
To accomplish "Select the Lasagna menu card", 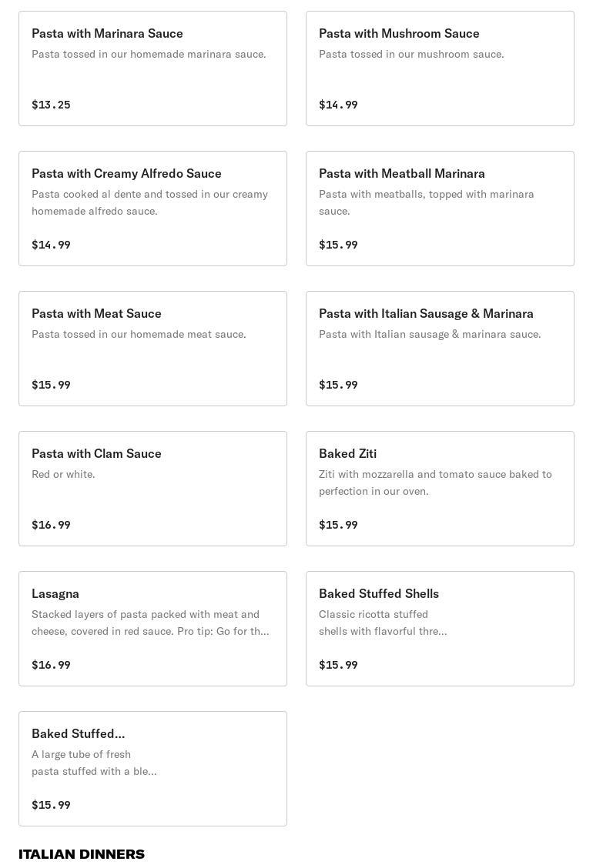I will 152,629.
